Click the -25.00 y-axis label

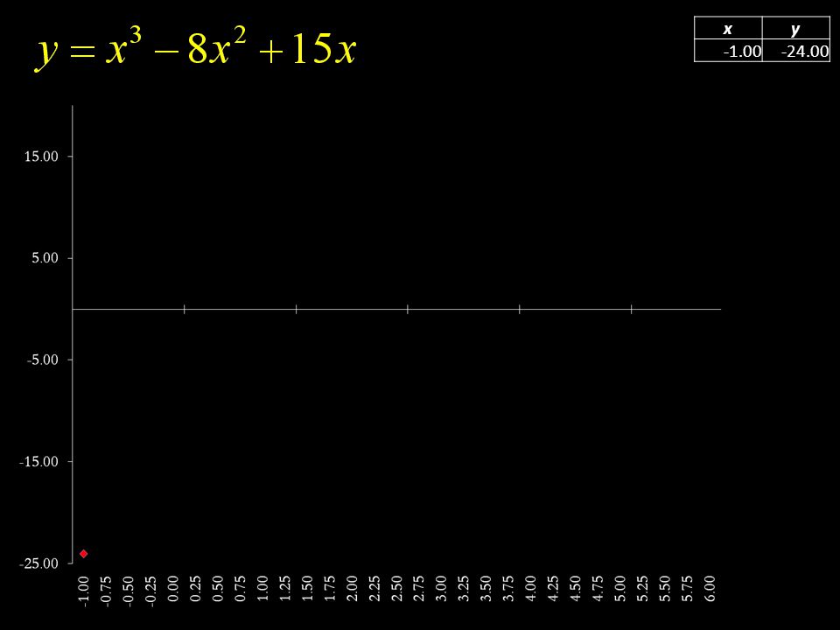38,563
